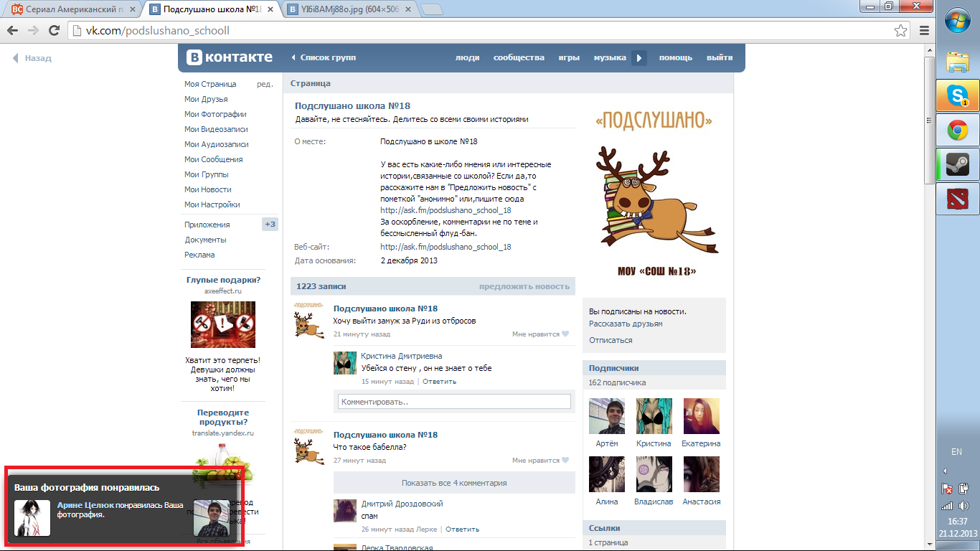The height and width of the screenshot is (551, 980).
Task: Click the group avatar on first post
Action: click(308, 320)
